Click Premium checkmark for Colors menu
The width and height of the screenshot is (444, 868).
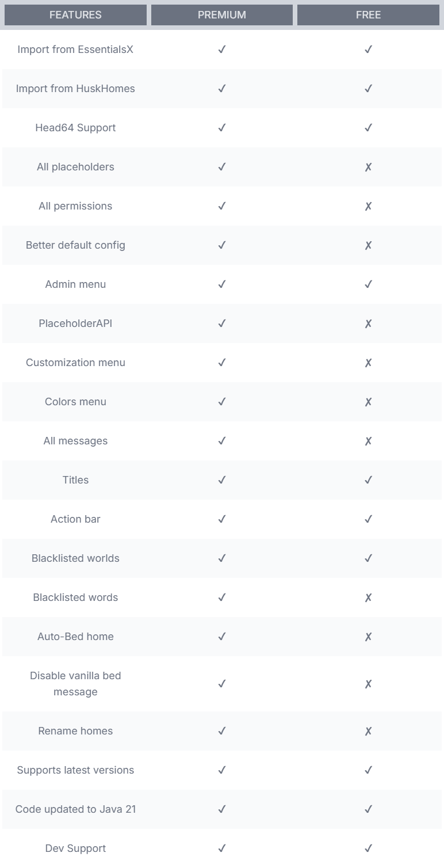click(222, 402)
